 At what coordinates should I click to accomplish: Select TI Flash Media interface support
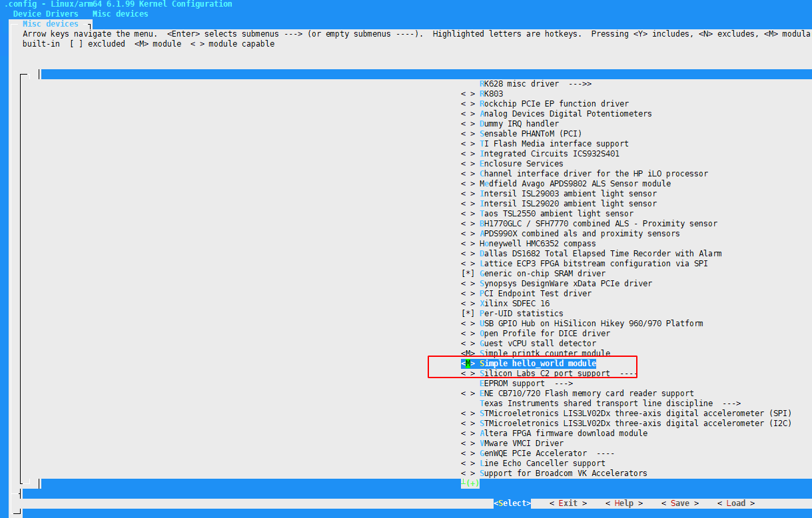pos(554,144)
